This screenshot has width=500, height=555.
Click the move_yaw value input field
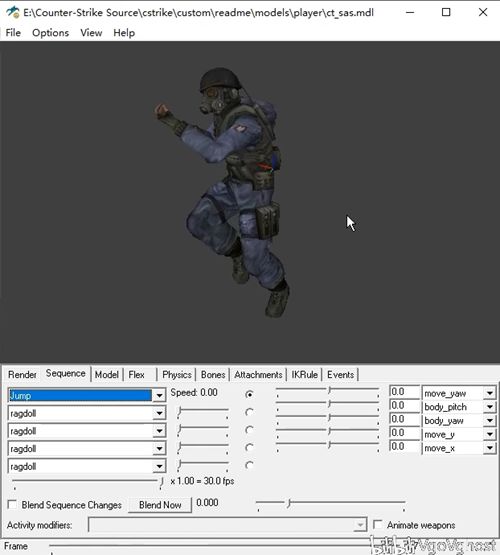(x=404, y=392)
